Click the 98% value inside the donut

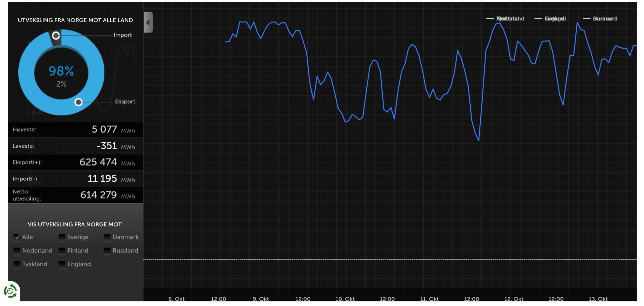pos(61,71)
